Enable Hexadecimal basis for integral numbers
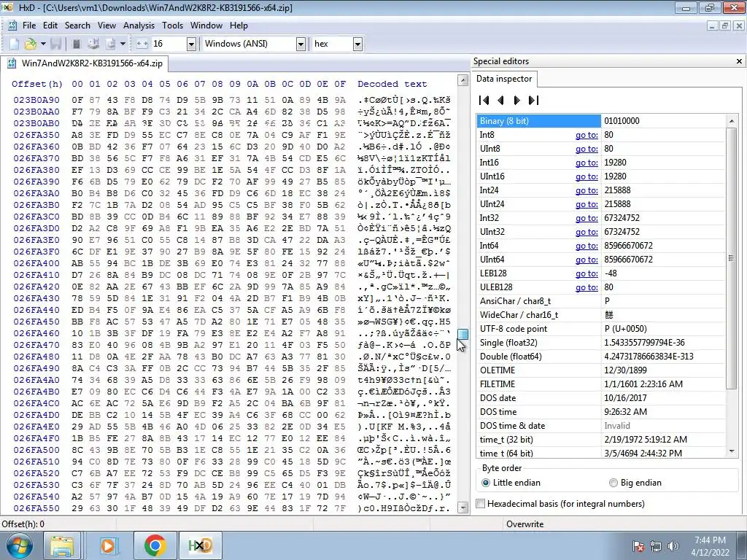This screenshot has height=560, width=747. [561, 503]
